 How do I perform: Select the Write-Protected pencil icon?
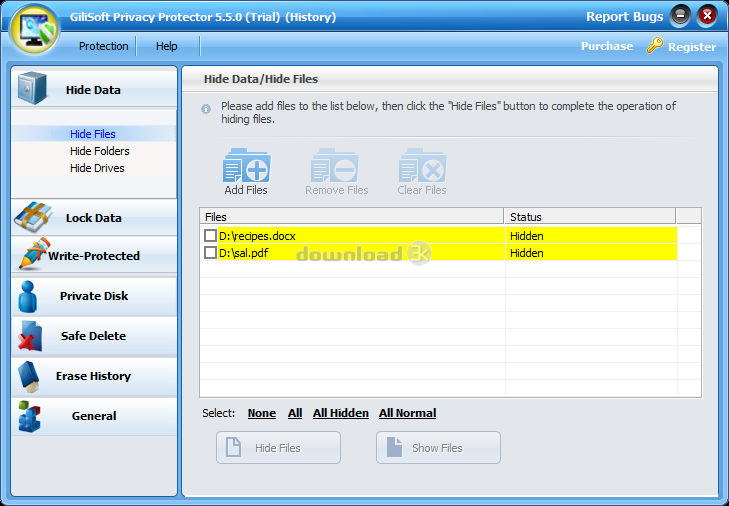[x=32, y=255]
